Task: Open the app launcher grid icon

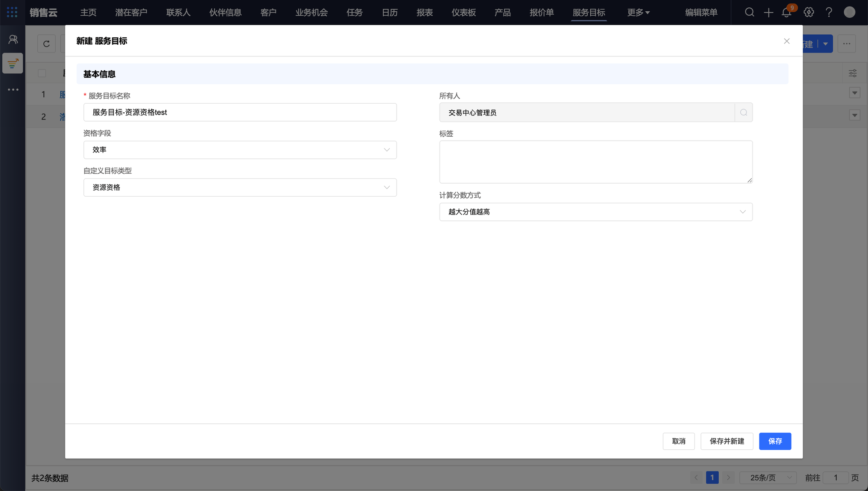Action: point(12,12)
